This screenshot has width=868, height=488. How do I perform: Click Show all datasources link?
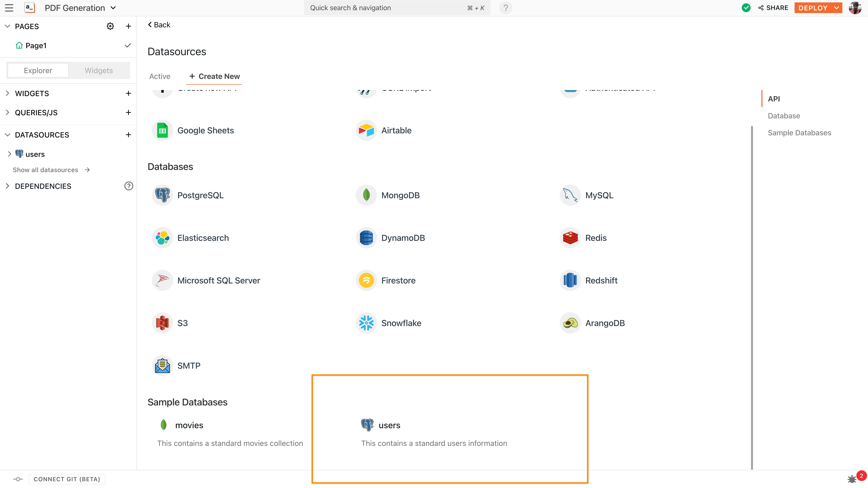pyautogui.click(x=51, y=170)
